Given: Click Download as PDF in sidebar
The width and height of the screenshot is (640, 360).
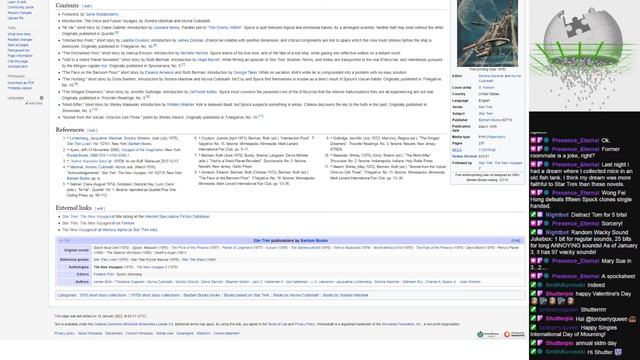Looking at the screenshot, I should click(x=21, y=83).
